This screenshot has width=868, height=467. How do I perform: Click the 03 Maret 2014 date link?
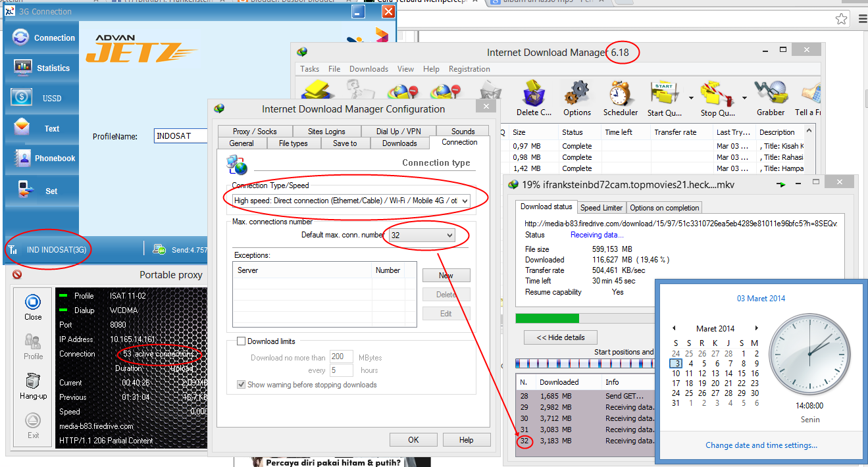pos(761,298)
